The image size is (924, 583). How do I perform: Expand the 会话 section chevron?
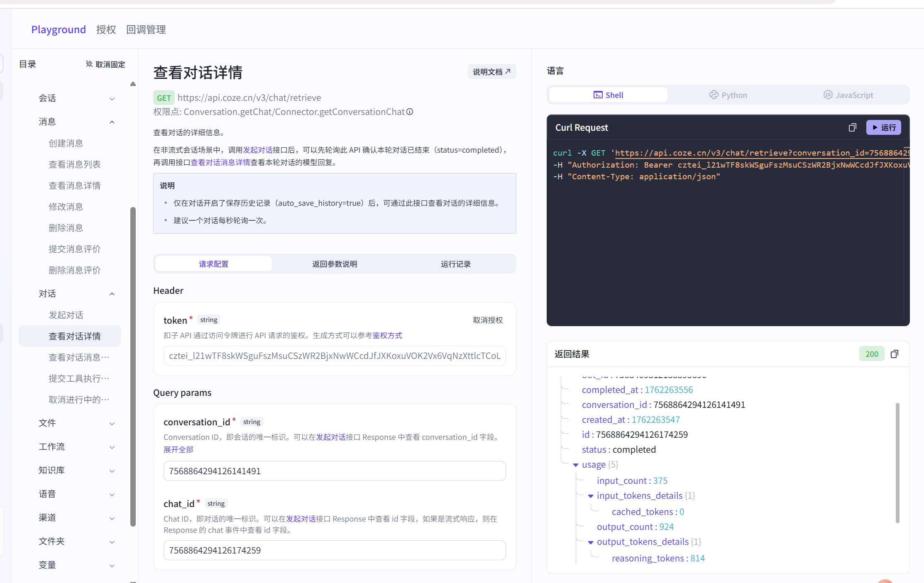(112, 98)
